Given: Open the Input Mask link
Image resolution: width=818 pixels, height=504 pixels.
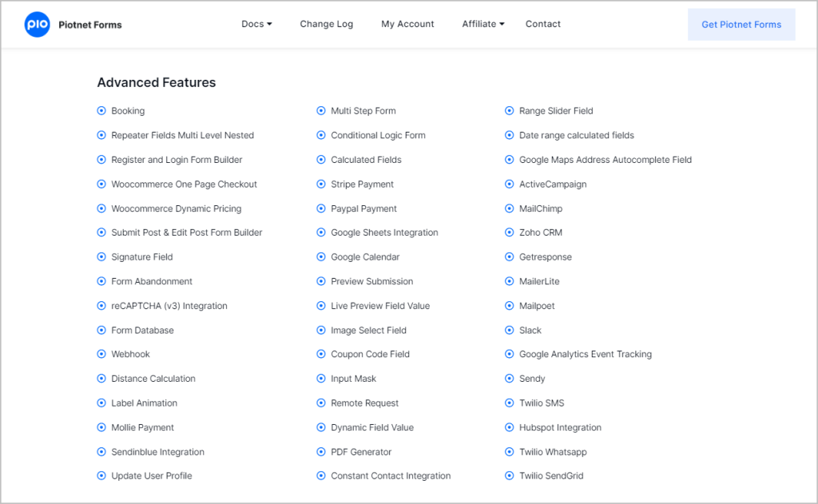Looking at the screenshot, I should coord(353,379).
